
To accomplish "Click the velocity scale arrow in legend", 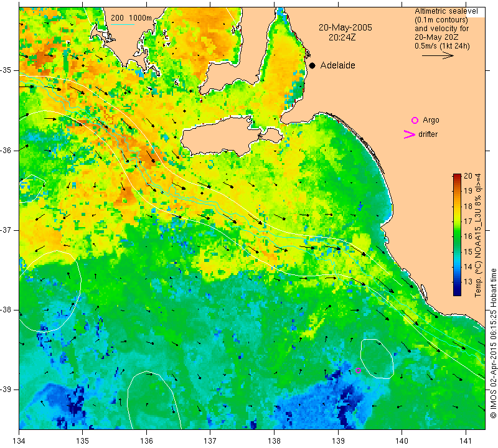I will coord(438,55).
